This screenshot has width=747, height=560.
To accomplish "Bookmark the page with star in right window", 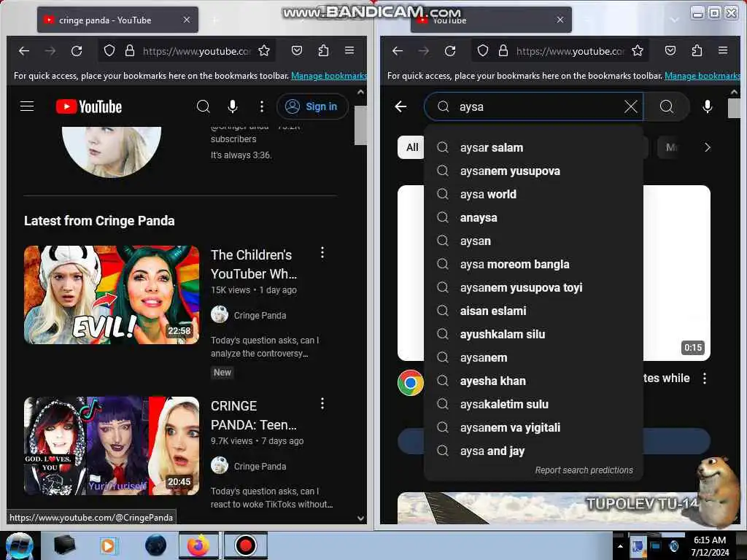I will pos(638,50).
